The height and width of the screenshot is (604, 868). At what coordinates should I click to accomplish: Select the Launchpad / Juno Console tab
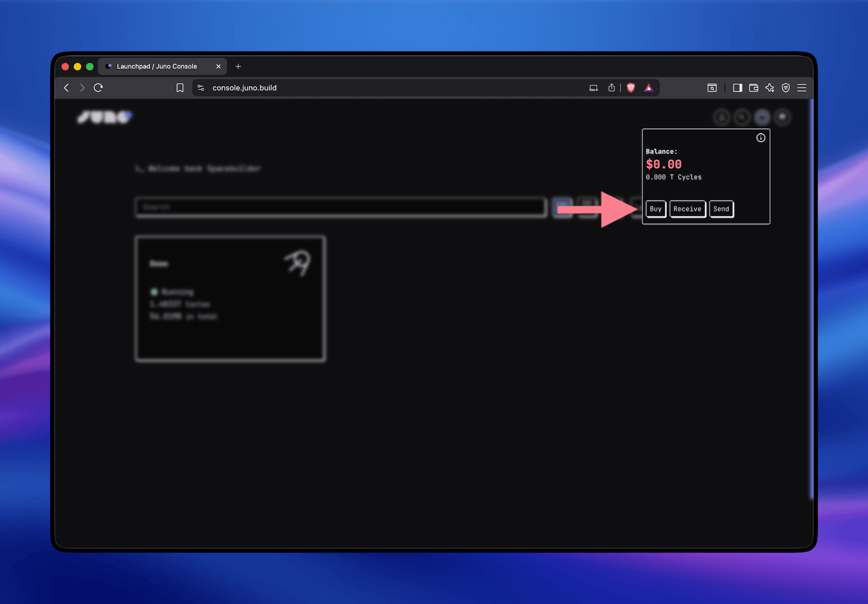(x=157, y=66)
